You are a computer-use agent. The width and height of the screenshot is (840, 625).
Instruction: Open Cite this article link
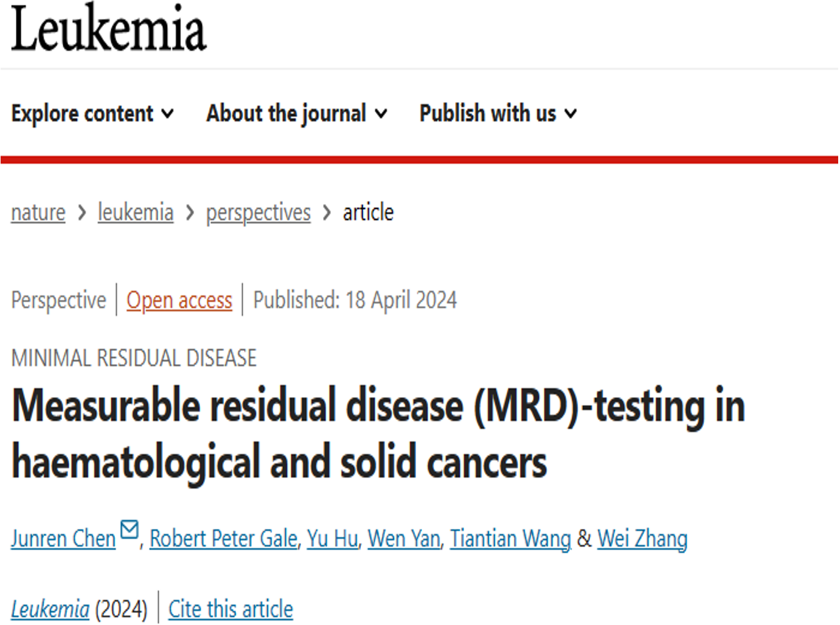pos(231,609)
